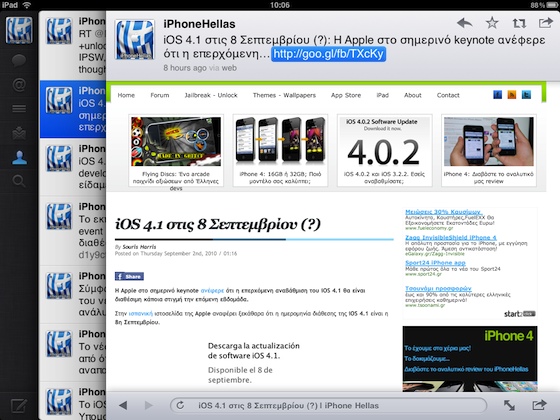Open the Zagg InvisibleShield iPhone 4 ad link
Image resolution: width=560 pixels, height=420 pixels.
tap(451, 238)
